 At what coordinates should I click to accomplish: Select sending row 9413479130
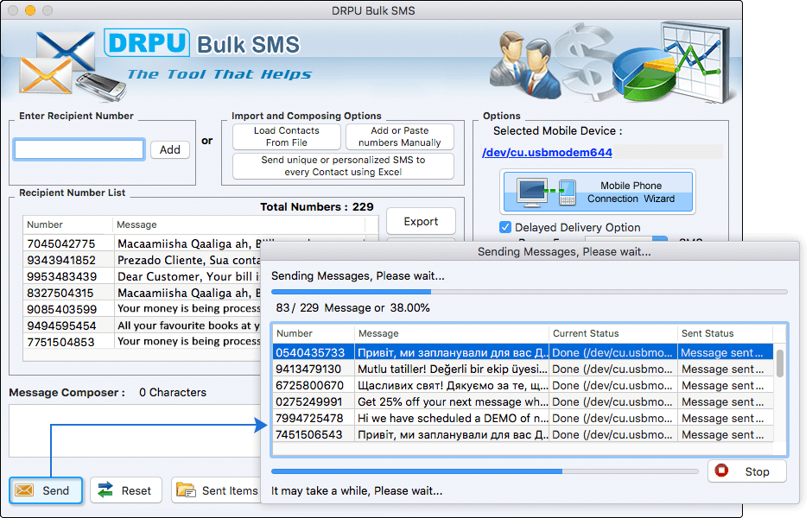[x=523, y=369]
